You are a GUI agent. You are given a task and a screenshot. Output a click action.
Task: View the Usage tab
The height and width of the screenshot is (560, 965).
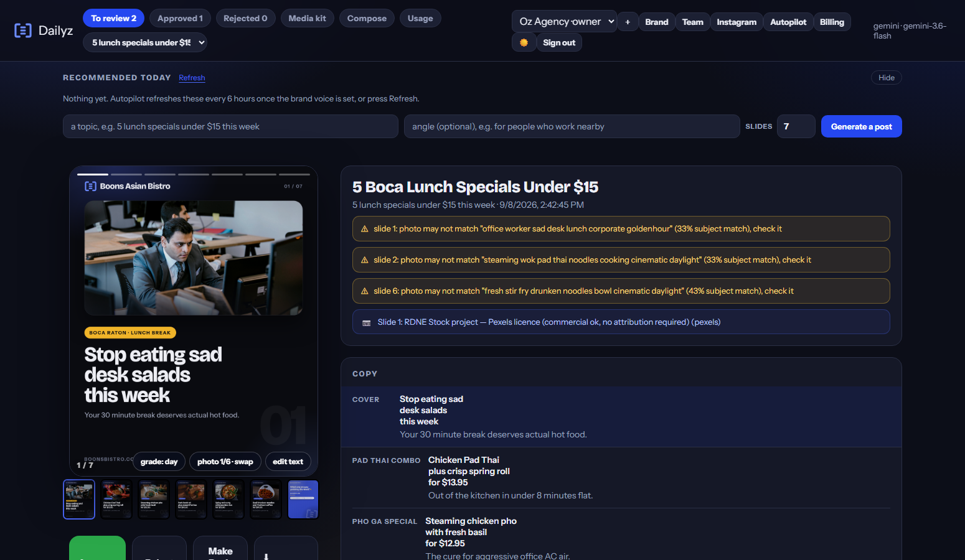click(x=420, y=18)
